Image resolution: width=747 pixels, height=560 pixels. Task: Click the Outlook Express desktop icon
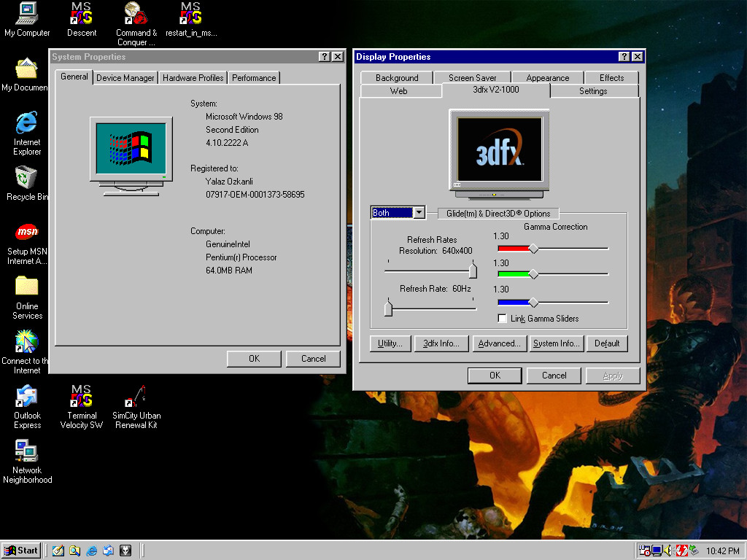tap(27, 397)
